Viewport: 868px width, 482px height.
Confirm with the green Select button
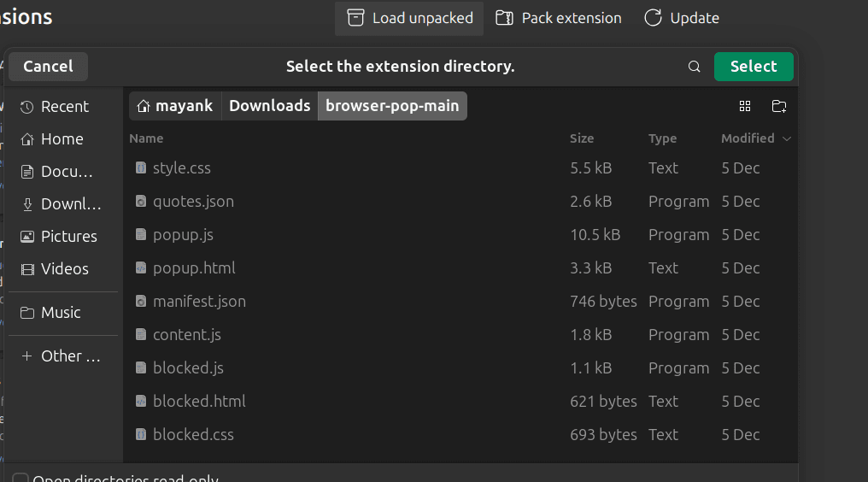click(754, 67)
